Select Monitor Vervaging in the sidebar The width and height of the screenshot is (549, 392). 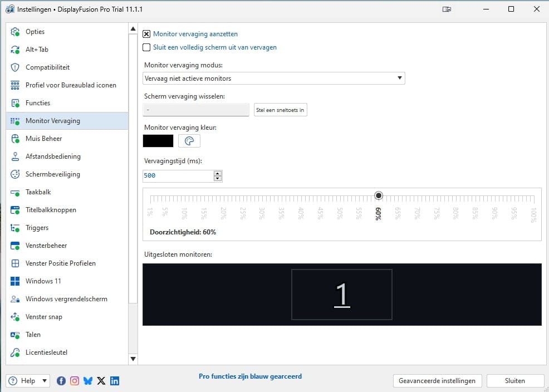click(x=67, y=121)
